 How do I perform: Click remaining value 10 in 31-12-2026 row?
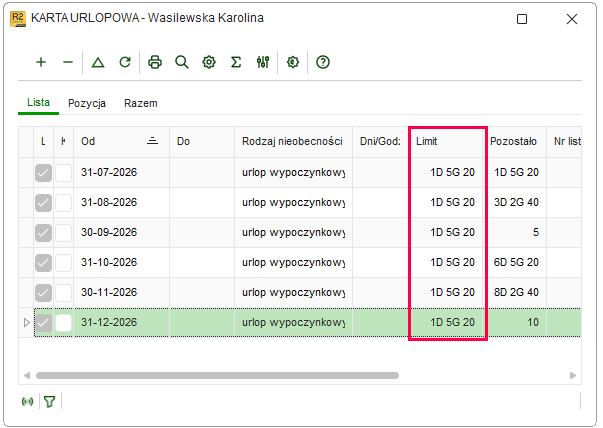pyautogui.click(x=533, y=322)
